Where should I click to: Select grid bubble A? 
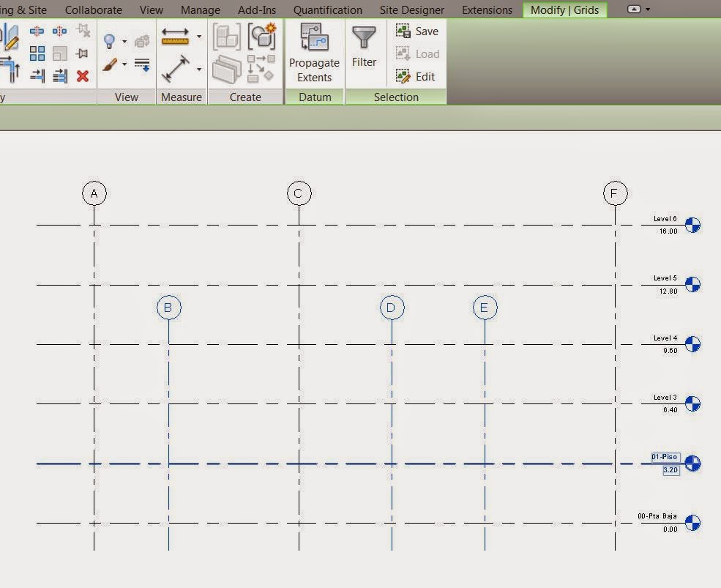[x=94, y=193]
